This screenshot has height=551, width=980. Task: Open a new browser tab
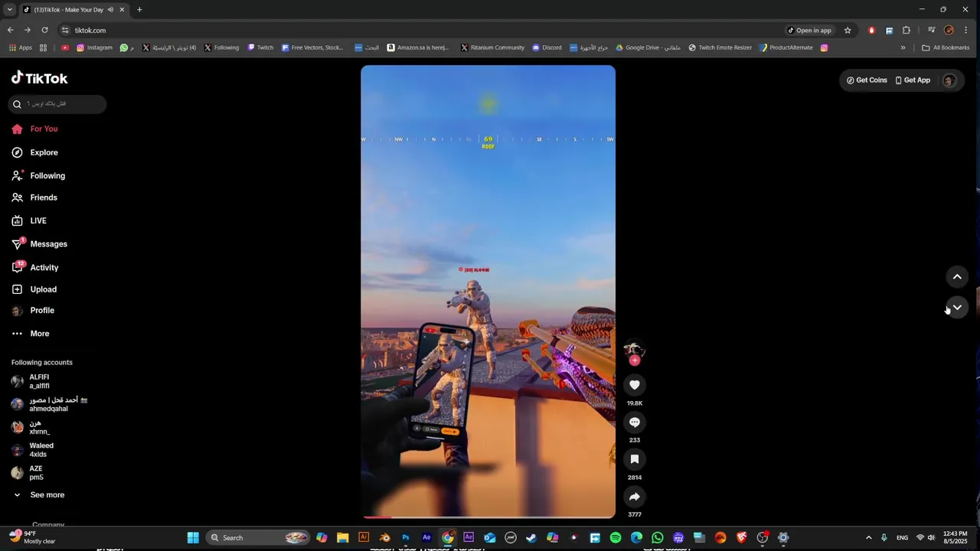click(x=139, y=10)
